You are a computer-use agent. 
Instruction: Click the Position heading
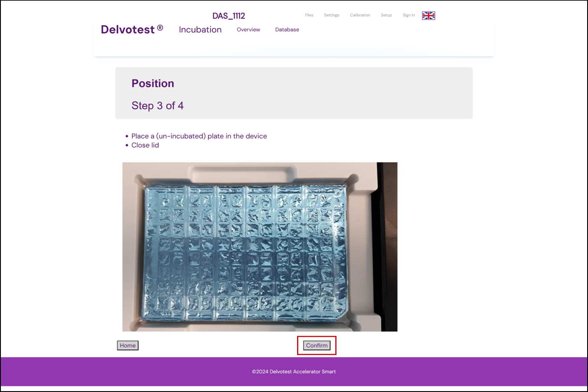coord(153,83)
